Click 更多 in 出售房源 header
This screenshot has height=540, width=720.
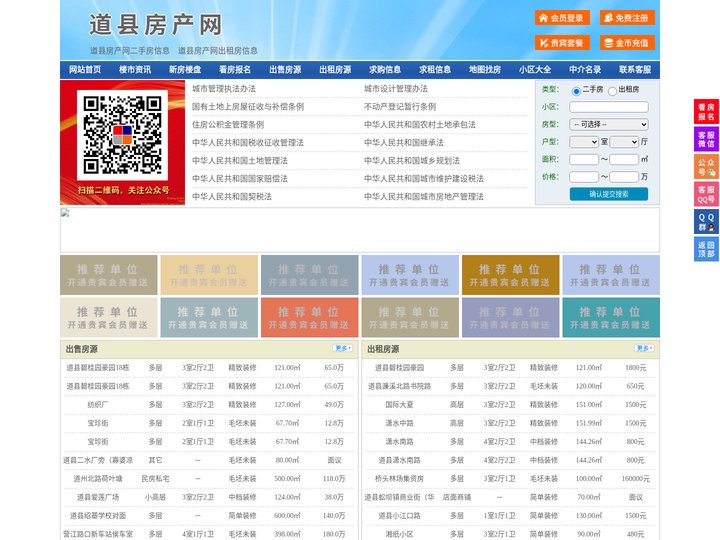click(343, 349)
